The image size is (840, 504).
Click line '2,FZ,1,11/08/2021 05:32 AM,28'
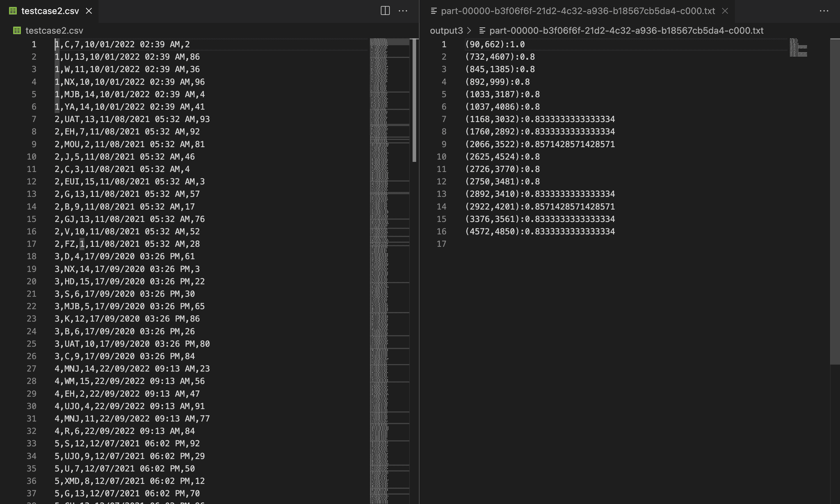pos(127,244)
